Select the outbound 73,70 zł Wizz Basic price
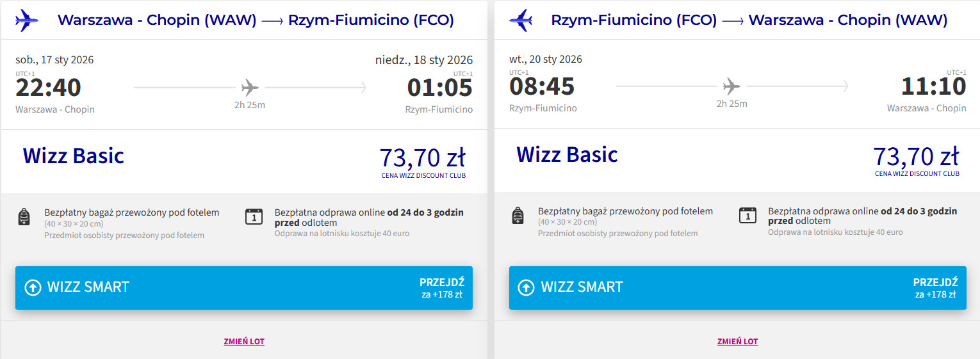The height and width of the screenshot is (359, 980). coord(423,157)
